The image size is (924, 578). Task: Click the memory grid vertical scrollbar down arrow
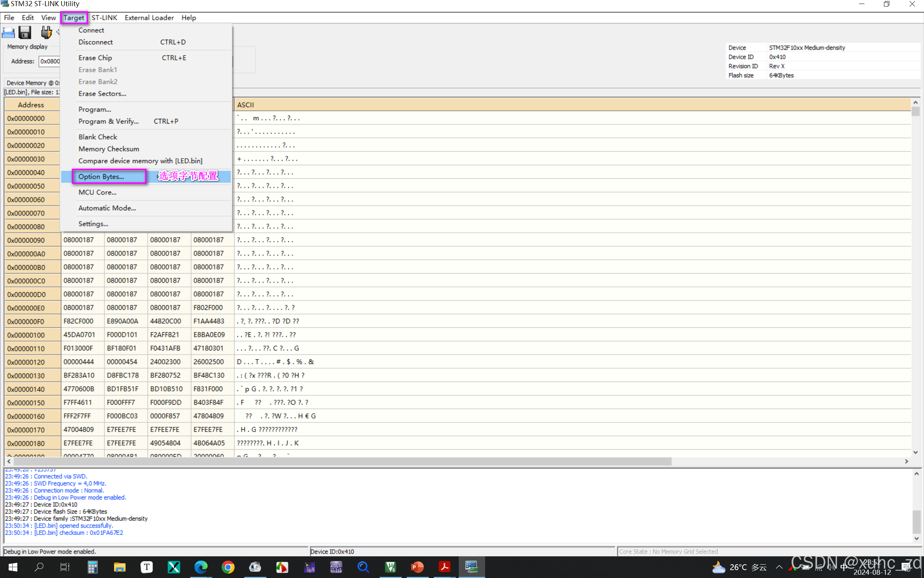(x=915, y=452)
